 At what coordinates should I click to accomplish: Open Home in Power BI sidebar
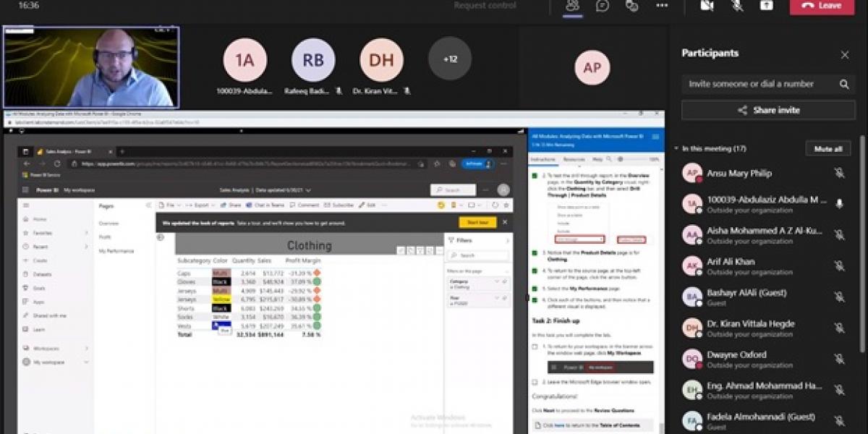click(x=39, y=219)
